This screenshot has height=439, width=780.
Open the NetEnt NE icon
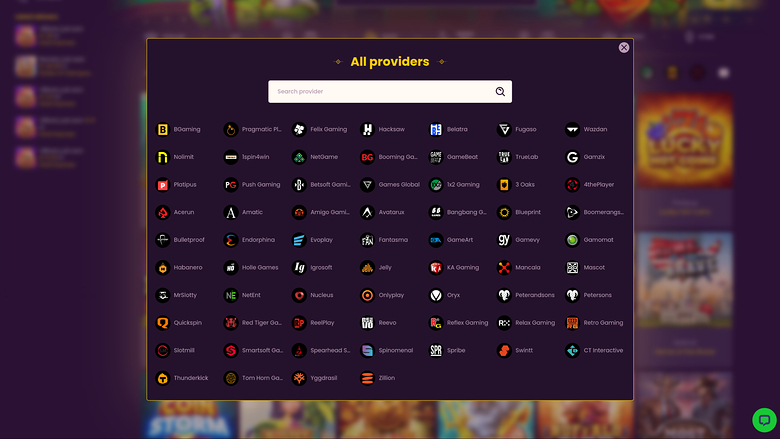(x=231, y=295)
